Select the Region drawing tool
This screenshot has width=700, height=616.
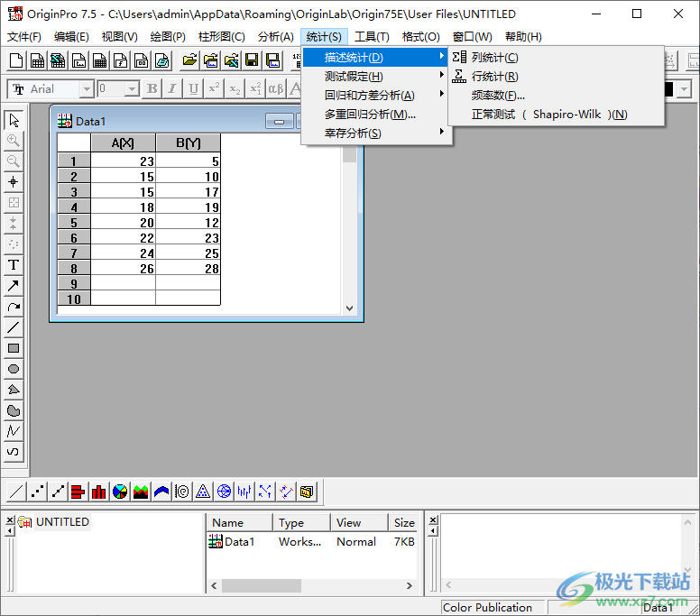coord(14,410)
